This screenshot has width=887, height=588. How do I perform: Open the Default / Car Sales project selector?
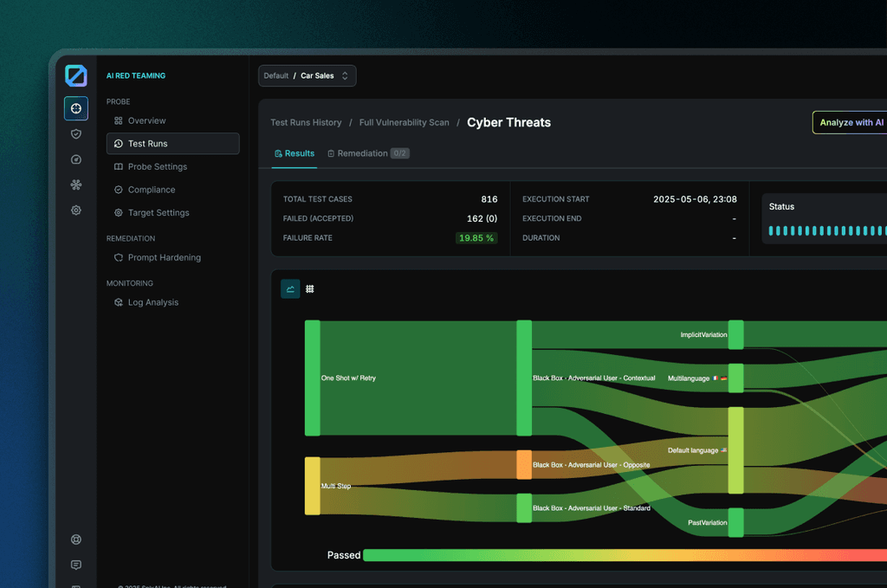(308, 75)
